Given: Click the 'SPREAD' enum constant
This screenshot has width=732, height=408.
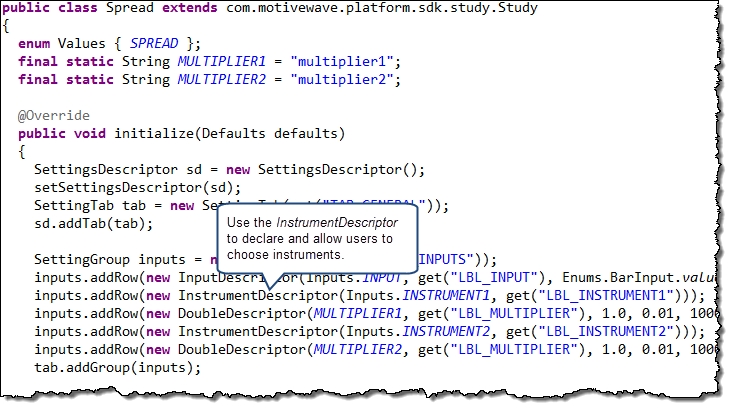Looking at the screenshot, I should [x=154, y=43].
